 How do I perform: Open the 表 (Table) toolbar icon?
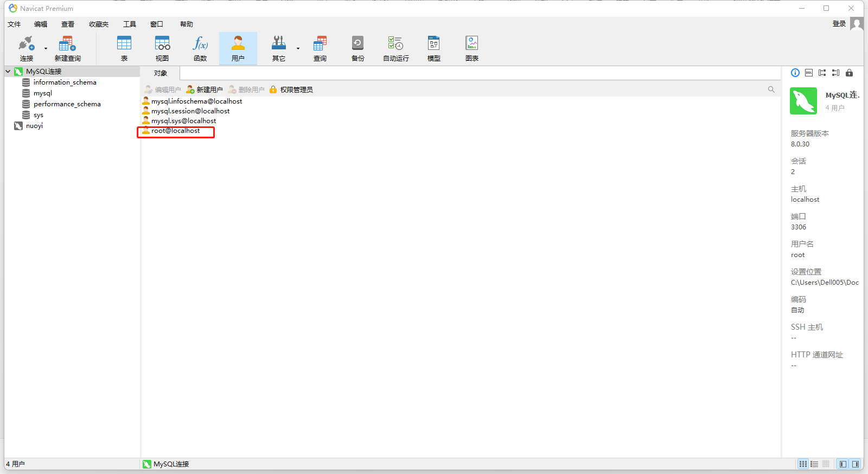124,48
